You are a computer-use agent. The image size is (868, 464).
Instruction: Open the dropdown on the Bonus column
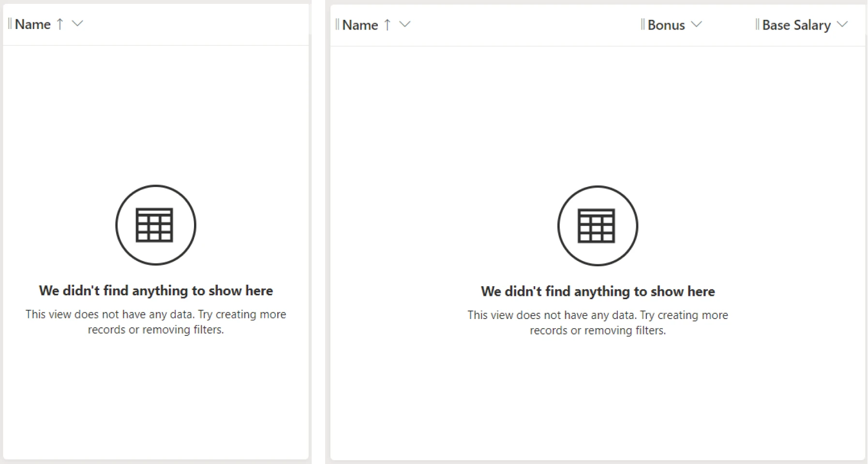click(x=697, y=24)
